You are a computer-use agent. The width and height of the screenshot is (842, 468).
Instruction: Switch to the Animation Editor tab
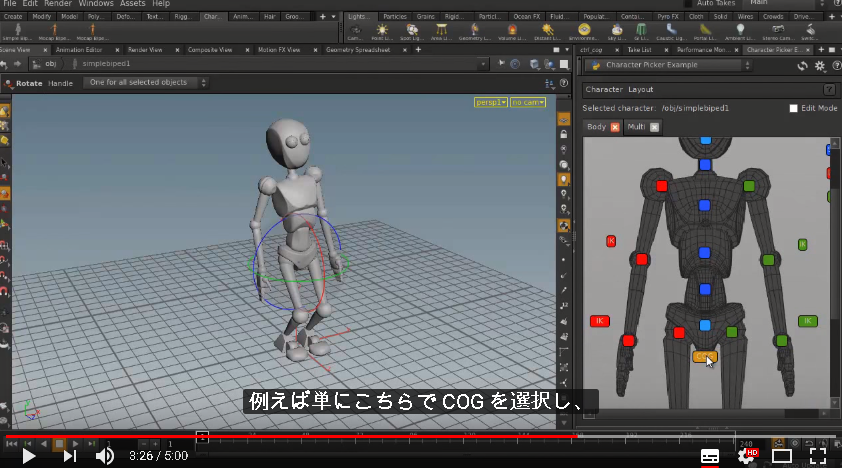(x=79, y=50)
